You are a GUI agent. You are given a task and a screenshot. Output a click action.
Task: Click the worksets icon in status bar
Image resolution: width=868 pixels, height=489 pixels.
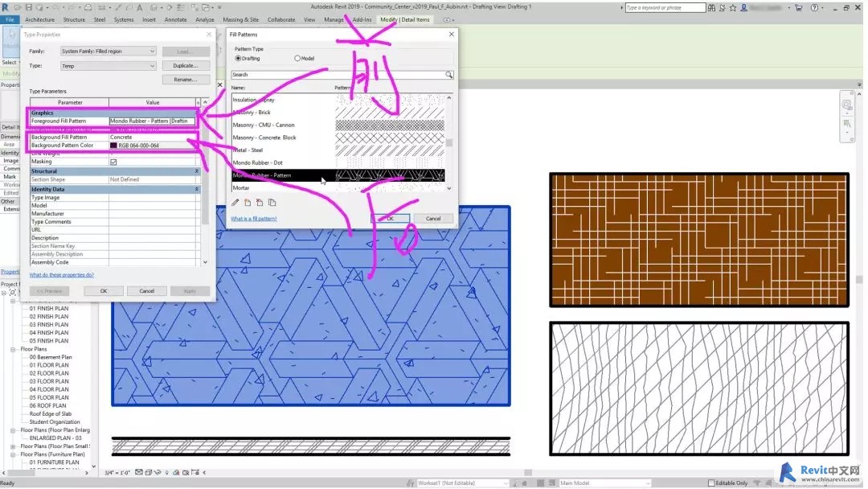coord(410,483)
